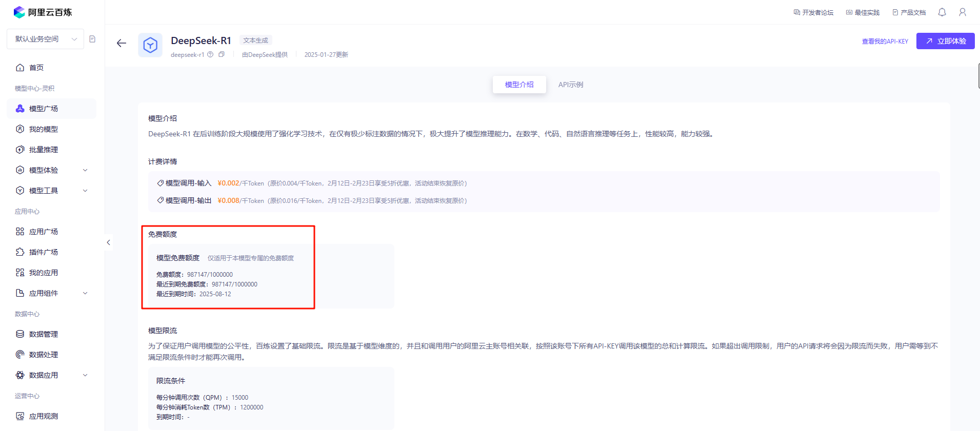Screen dimensions: 980x431
Task: Expand the 应用组件 menu chevron
Action: 85,293
